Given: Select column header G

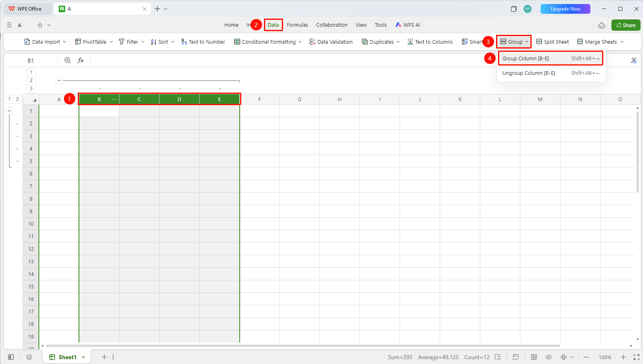Looking at the screenshot, I should tap(300, 99).
